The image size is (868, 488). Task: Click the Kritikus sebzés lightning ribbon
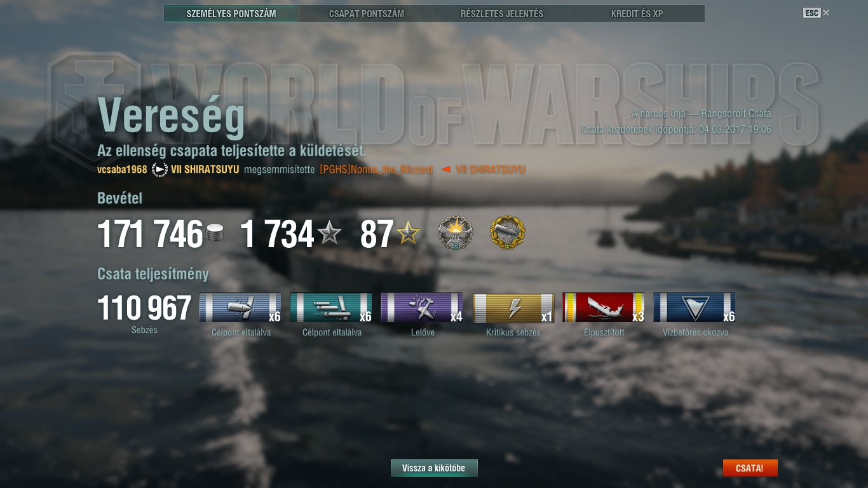tap(513, 308)
